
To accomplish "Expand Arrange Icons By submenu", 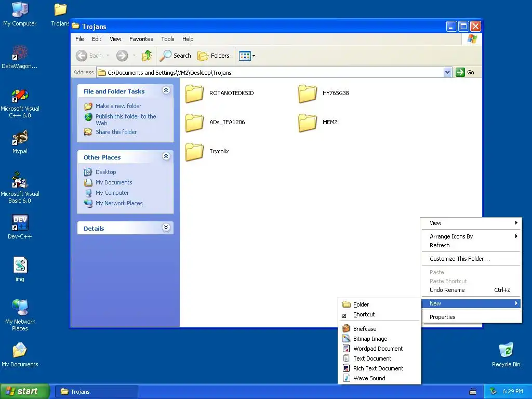I will click(471, 236).
